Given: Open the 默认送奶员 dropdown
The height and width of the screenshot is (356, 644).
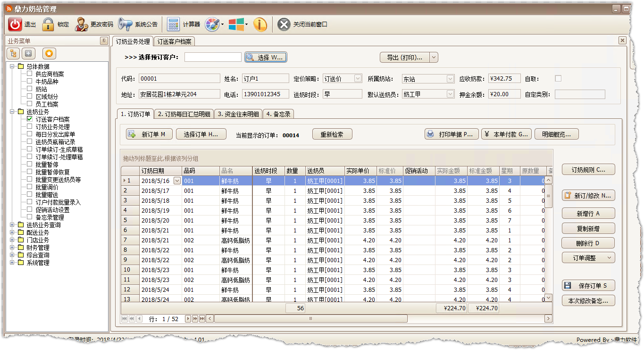Looking at the screenshot, I should (x=450, y=94).
